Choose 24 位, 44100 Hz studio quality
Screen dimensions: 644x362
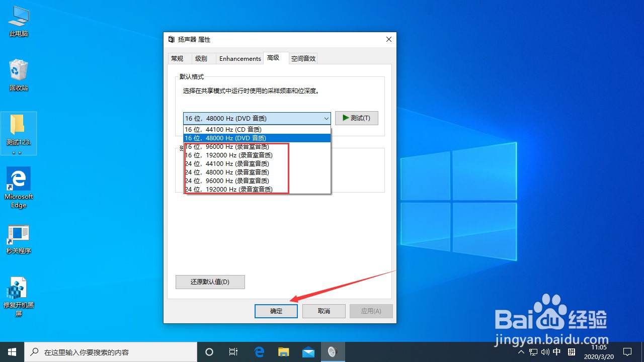[257, 163]
